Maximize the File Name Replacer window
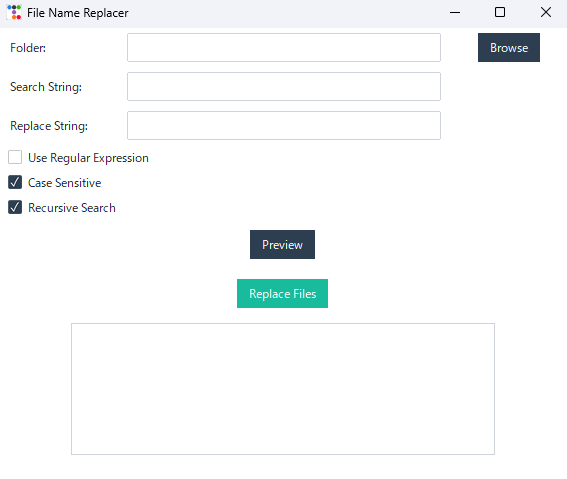This screenshot has width=567, height=479. point(500,13)
